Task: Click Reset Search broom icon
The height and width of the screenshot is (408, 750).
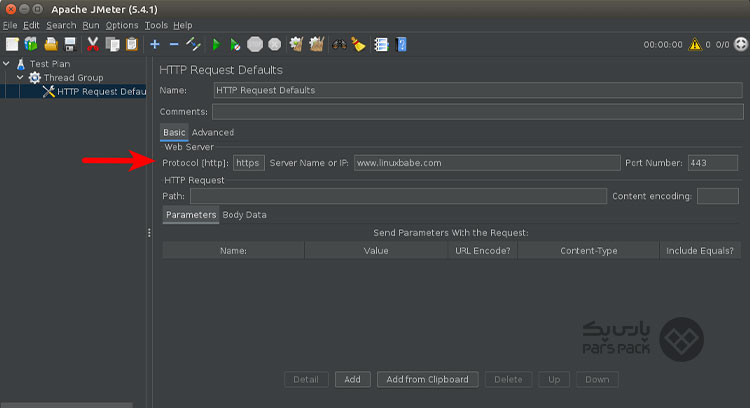Action: click(x=358, y=44)
